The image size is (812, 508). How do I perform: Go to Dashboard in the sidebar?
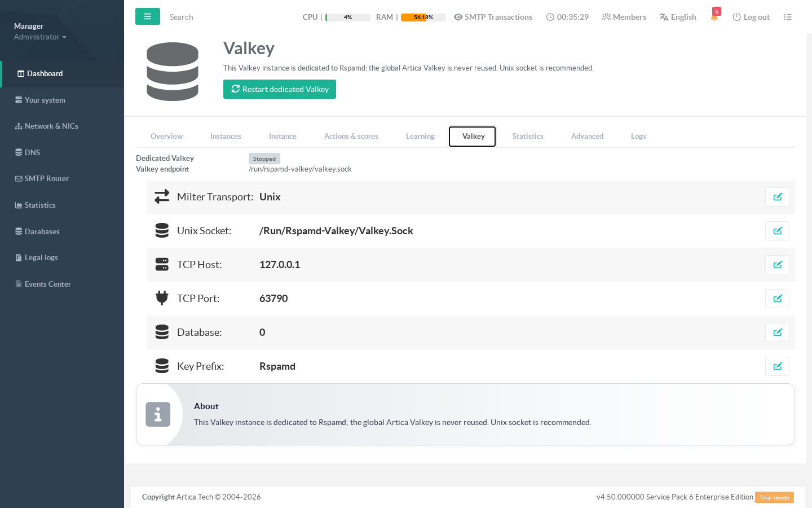pyautogui.click(x=62, y=74)
